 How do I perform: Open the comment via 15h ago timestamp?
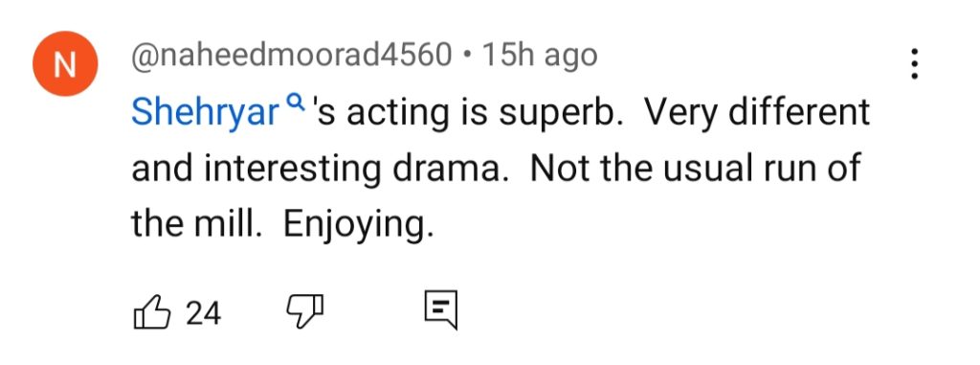pyautogui.click(x=540, y=57)
